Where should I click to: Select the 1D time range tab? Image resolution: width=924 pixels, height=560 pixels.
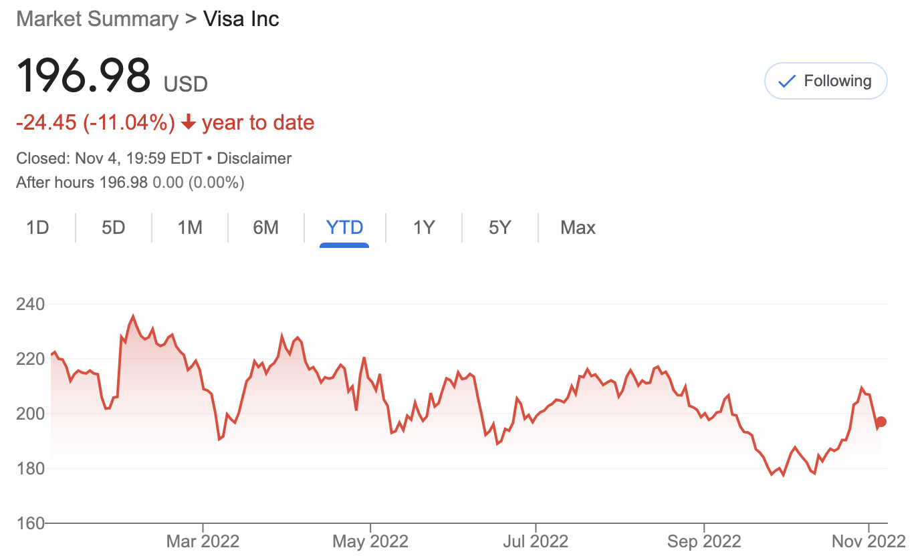tap(37, 228)
